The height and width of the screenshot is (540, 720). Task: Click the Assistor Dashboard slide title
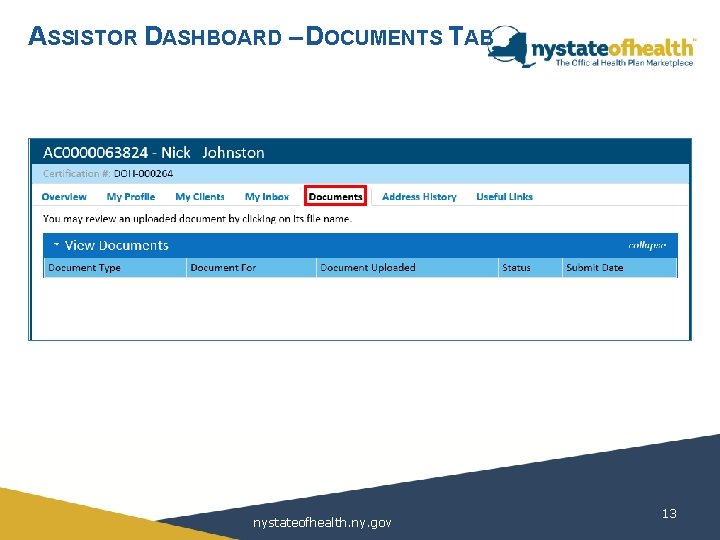[x=260, y=36]
